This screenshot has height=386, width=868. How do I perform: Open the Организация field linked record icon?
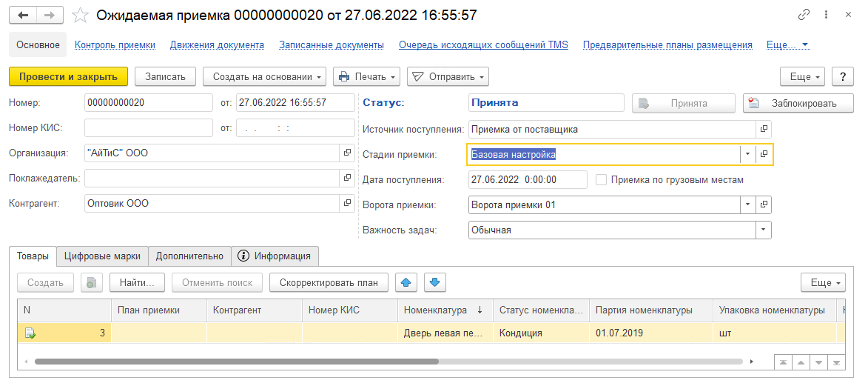pos(347,153)
